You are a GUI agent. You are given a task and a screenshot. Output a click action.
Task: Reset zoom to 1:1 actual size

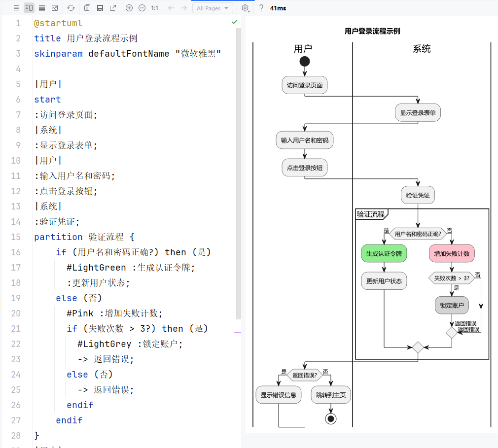click(155, 8)
